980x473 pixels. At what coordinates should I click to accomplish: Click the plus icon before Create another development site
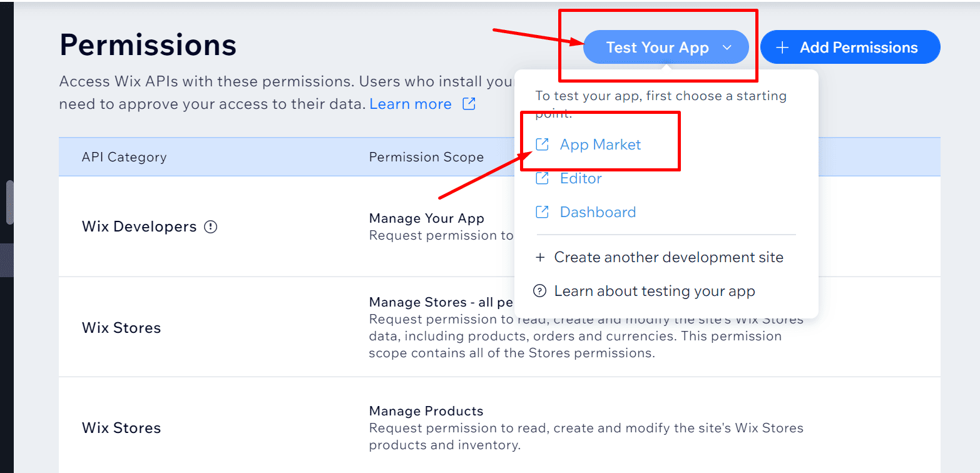(x=540, y=257)
